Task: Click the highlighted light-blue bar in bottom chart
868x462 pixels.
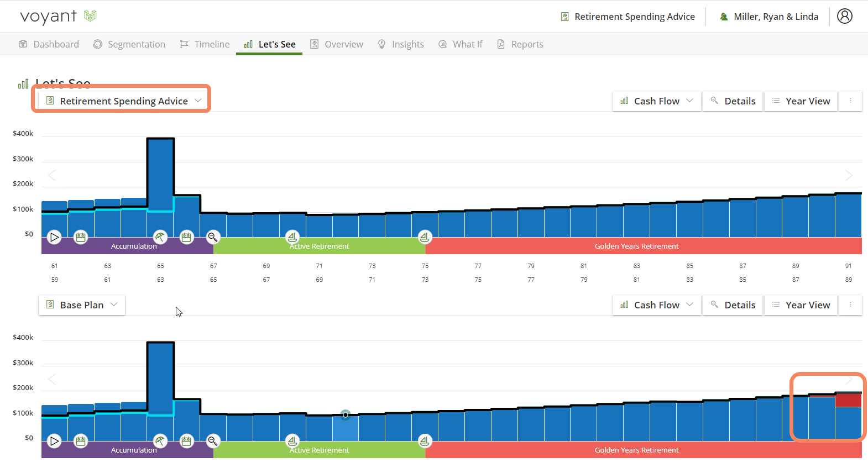Action: point(346,428)
